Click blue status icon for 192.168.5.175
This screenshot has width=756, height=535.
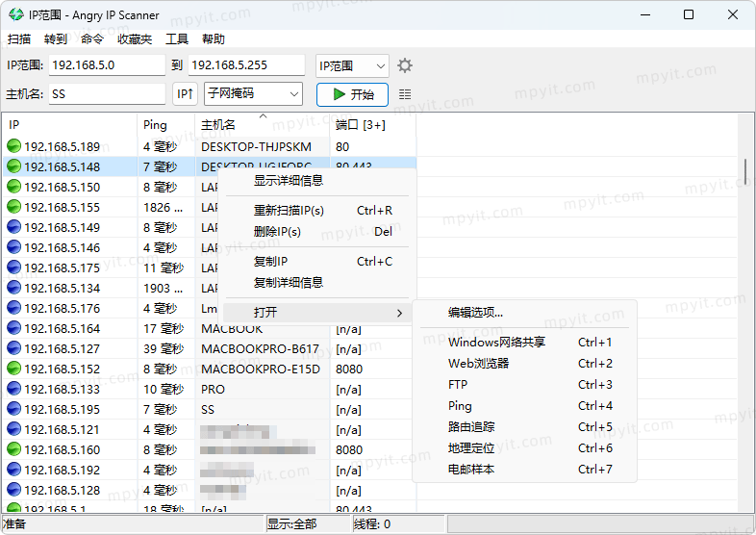click(14, 267)
